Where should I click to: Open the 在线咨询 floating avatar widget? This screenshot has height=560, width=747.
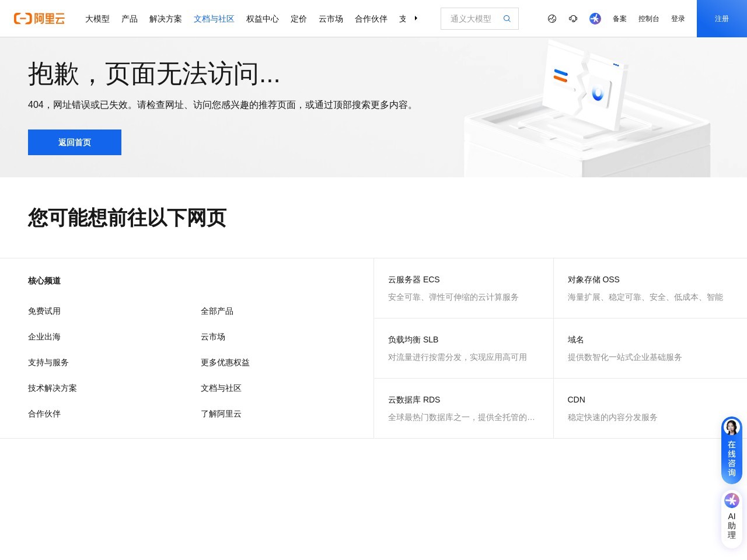coord(732,450)
